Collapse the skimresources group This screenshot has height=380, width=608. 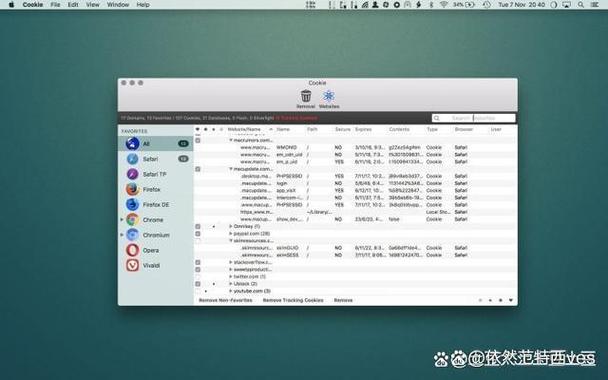tap(231, 241)
